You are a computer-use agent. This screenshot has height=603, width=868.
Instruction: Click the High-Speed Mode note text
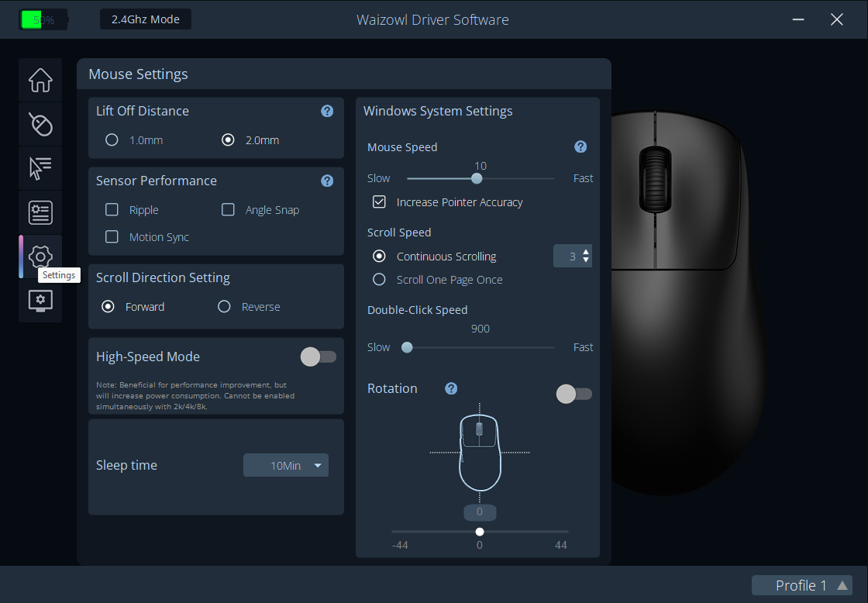pyautogui.click(x=195, y=395)
